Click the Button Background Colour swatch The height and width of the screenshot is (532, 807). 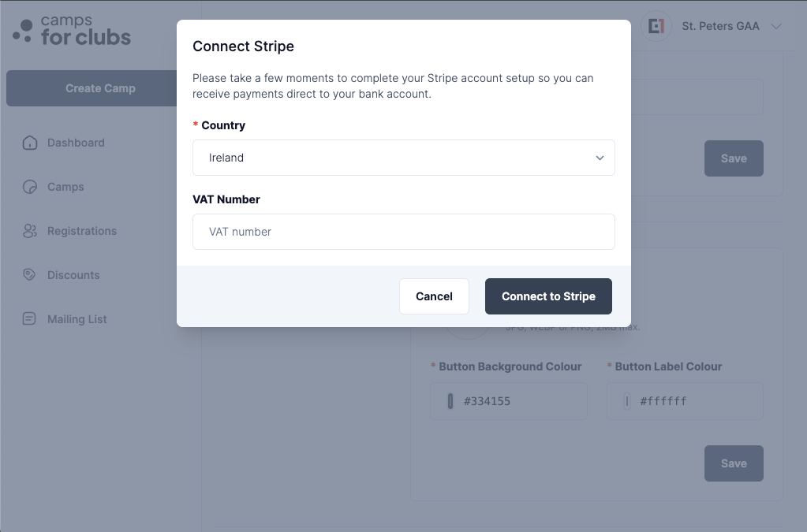click(450, 401)
